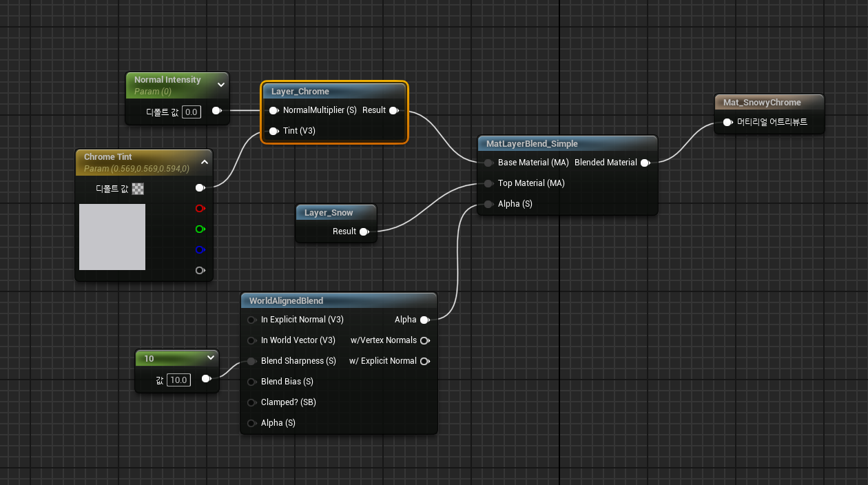
Task: Expand the Normal Intensity node chevron
Action: [x=221, y=85]
